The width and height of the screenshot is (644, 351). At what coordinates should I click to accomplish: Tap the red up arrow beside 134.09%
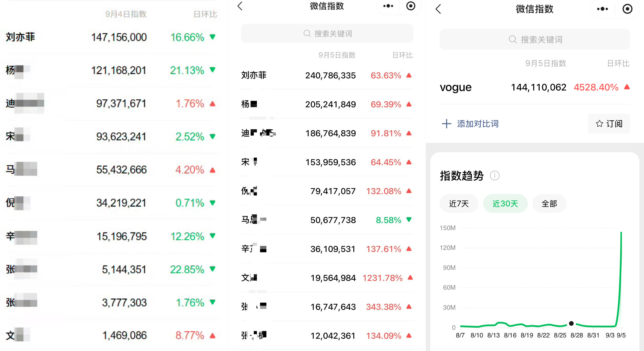point(409,335)
